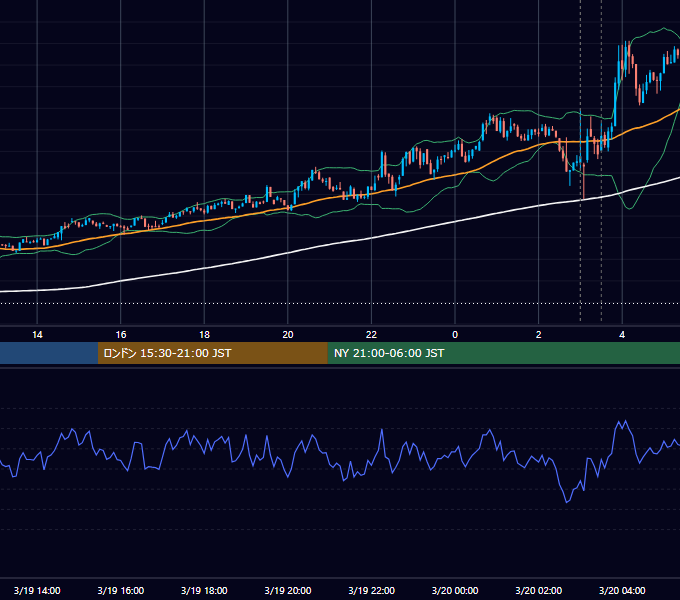680x600 pixels.
Task: Click the hour 4 axis label
Action: [622, 335]
